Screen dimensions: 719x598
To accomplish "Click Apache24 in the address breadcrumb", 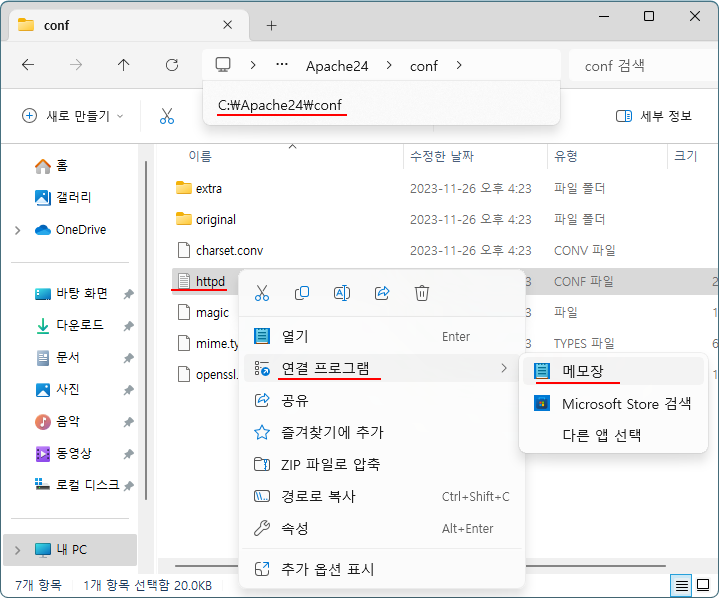I will 337,66.
